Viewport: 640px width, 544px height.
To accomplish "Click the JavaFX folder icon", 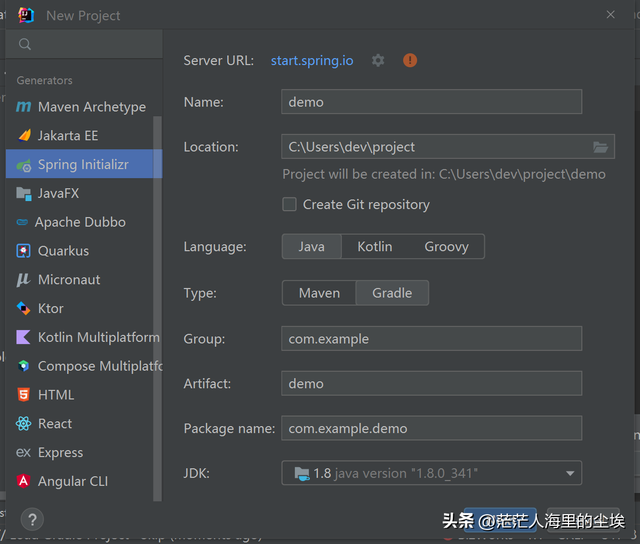I will [24, 193].
